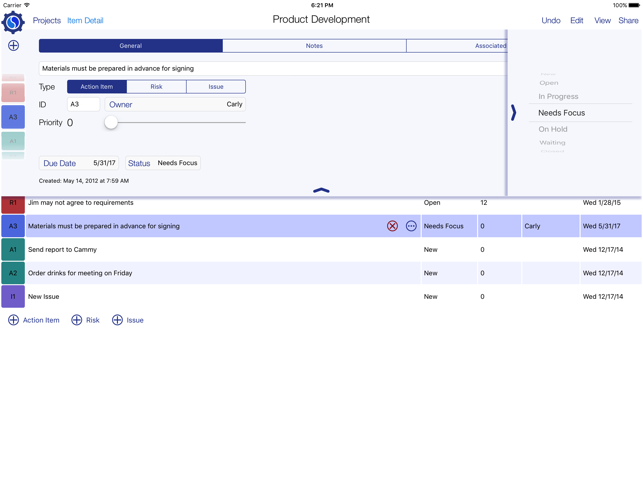Go back to Projects
Image resolution: width=643 pixels, height=482 pixels.
46,20
